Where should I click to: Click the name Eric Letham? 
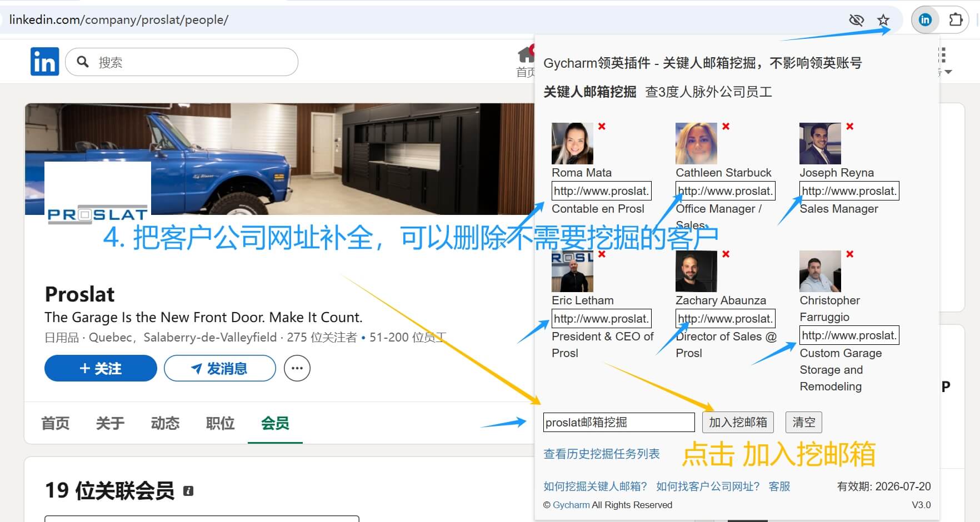[x=583, y=300]
